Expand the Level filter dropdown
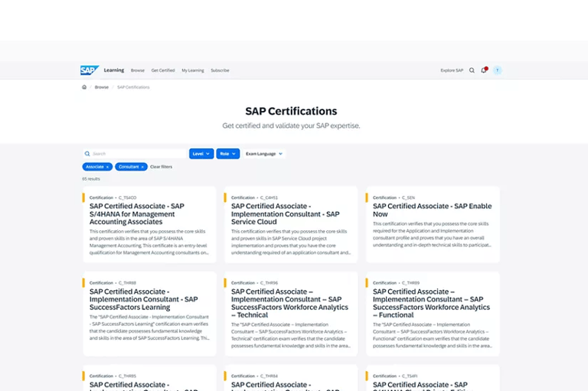The width and height of the screenshot is (588, 391). pyautogui.click(x=201, y=154)
